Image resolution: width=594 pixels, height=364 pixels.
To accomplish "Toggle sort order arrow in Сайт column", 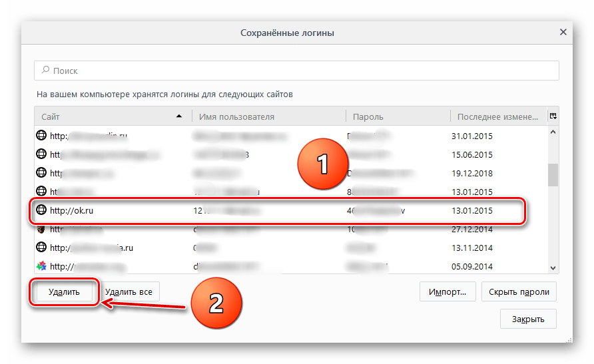I will pyautogui.click(x=178, y=116).
